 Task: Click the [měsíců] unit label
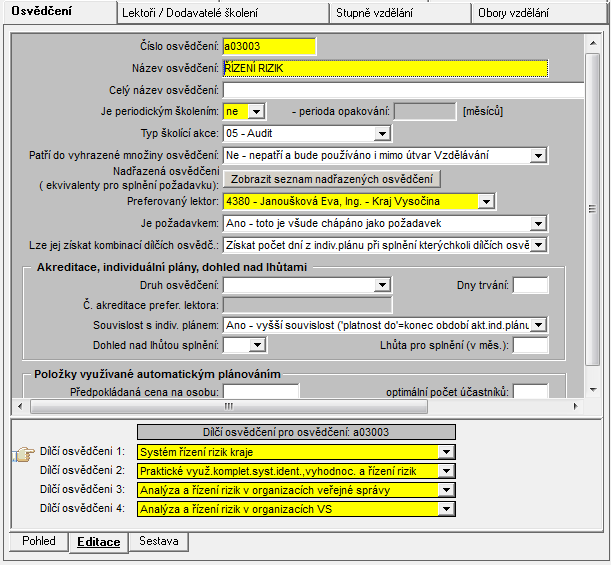(x=483, y=111)
